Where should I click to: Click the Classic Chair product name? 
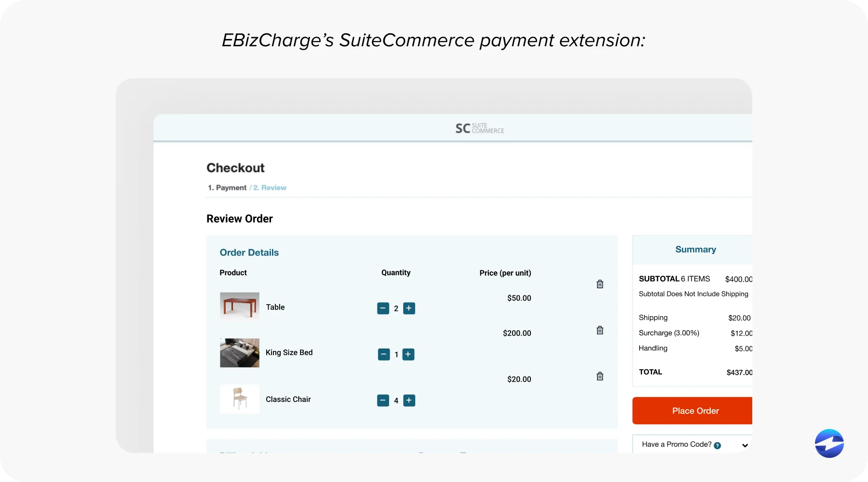288,399
